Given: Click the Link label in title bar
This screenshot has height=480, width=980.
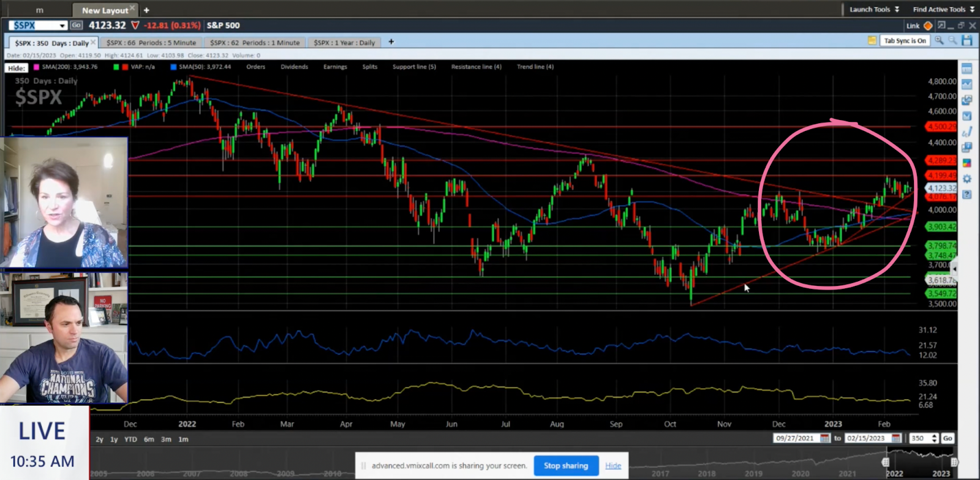Looking at the screenshot, I should pyautogui.click(x=913, y=26).
